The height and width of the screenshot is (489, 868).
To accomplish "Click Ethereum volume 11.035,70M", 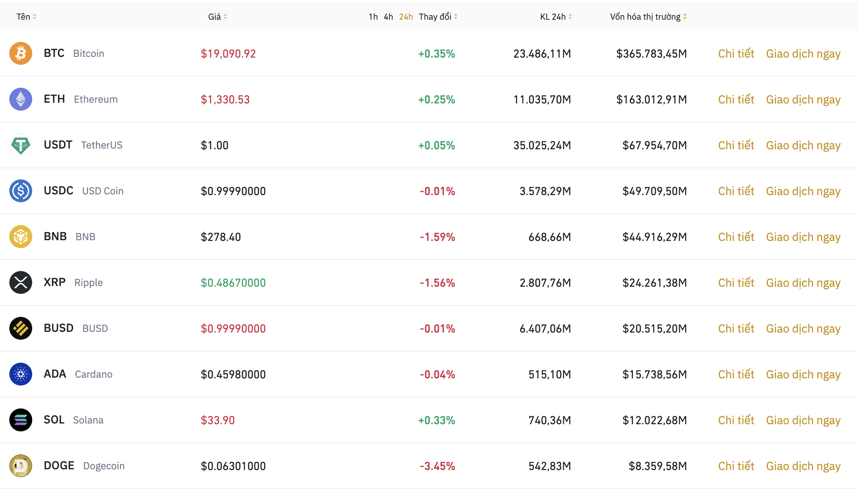I will 542,100.
